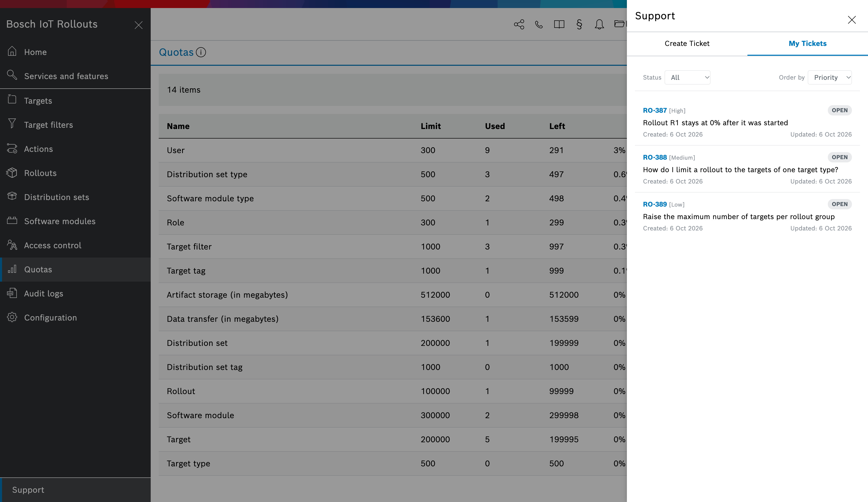Close the Support panel
868x502 pixels.
[x=852, y=20]
